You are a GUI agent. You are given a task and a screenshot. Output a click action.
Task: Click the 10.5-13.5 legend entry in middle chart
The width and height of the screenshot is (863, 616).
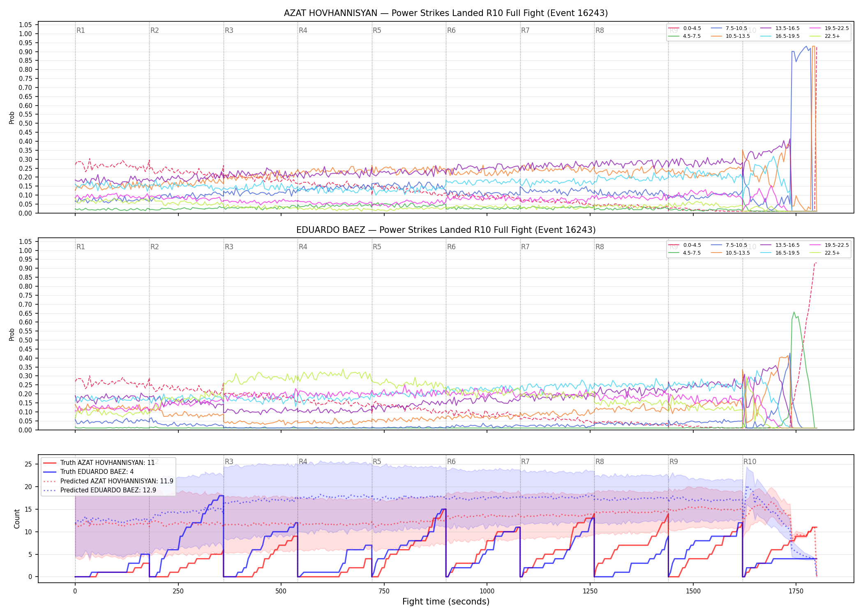pyautogui.click(x=731, y=253)
